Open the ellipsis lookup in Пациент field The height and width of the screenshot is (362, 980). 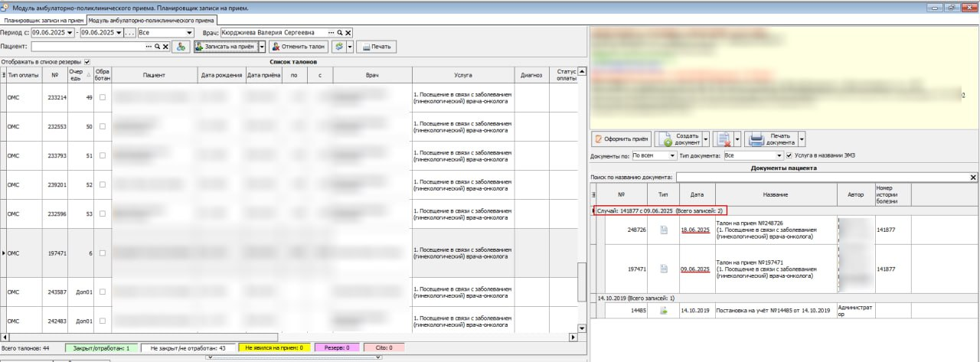coord(149,47)
